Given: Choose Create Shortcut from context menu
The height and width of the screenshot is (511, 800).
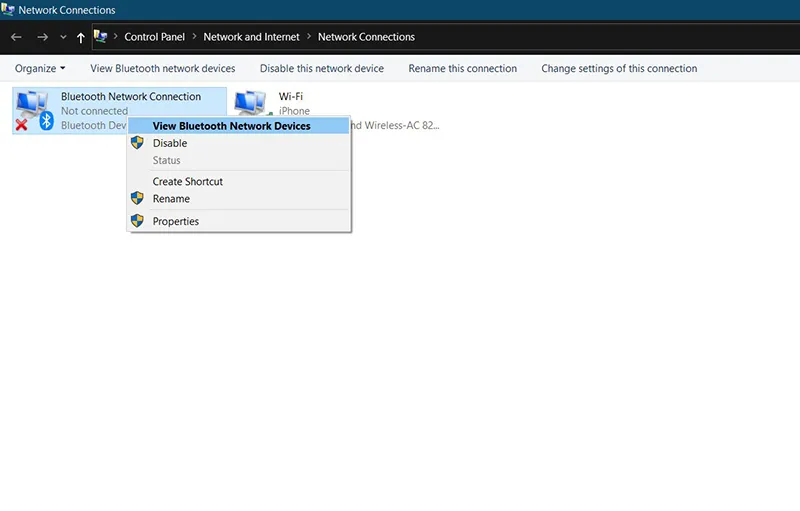Looking at the screenshot, I should tap(187, 182).
